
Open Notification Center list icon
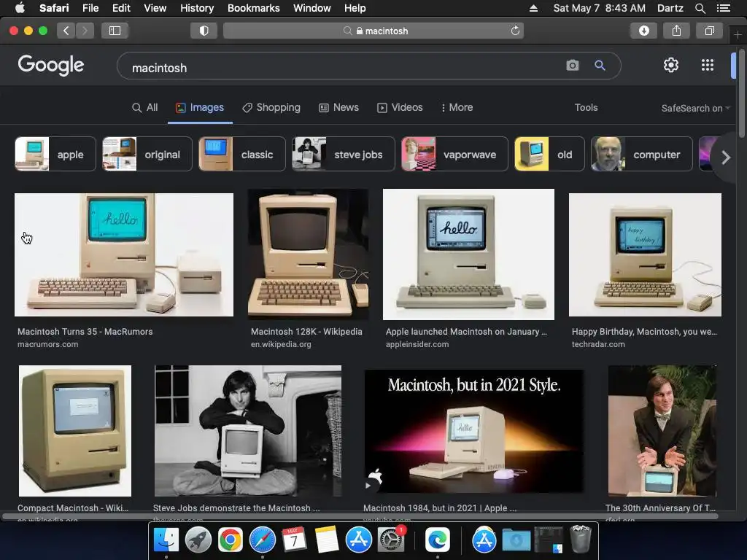click(x=723, y=8)
